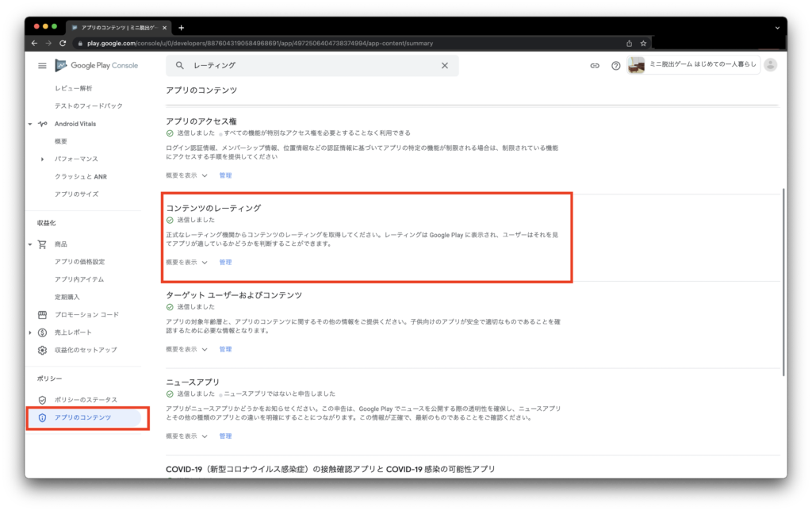Screen dimensions: 812x511
Task: Open ポリシーのステータス in the sidebar
Action: pyautogui.click(x=85, y=398)
